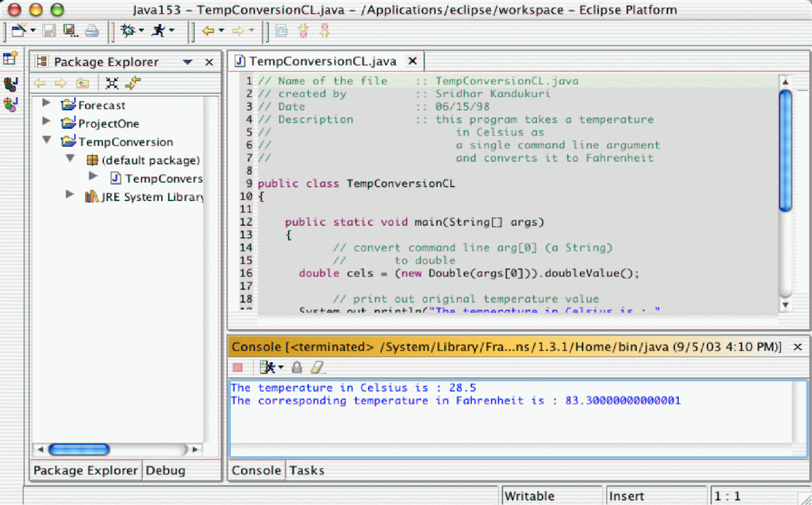The width and height of the screenshot is (812, 505).
Task: Collapse the TempConversion project node
Action: coord(46,140)
